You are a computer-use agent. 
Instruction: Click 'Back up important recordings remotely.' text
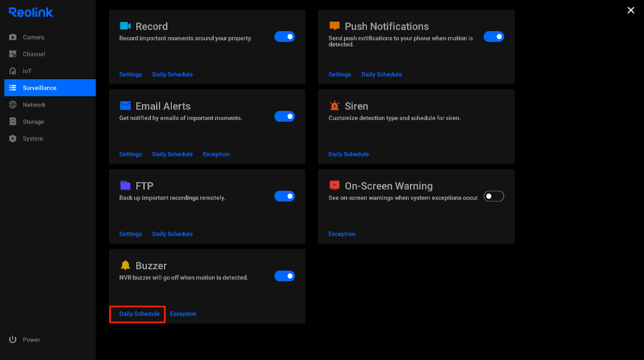click(x=172, y=198)
